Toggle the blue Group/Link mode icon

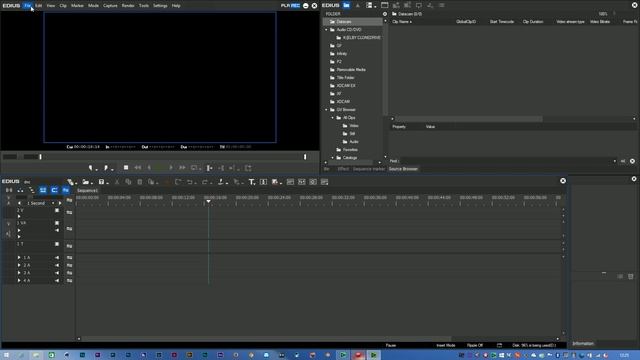pyautogui.click(x=54, y=190)
